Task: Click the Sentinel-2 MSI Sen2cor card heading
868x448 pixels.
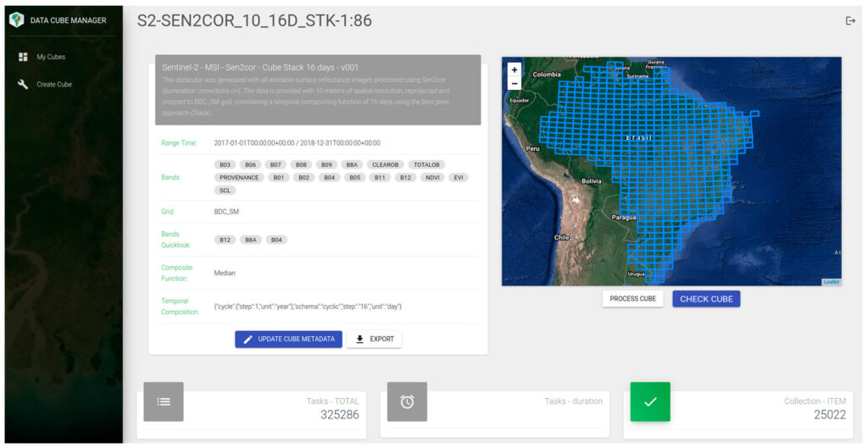Action: pyautogui.click(x=260, y=68)
